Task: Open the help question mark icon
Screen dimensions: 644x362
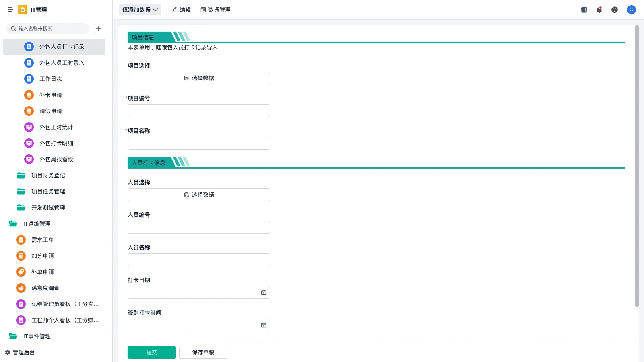Action: [614, 10]
